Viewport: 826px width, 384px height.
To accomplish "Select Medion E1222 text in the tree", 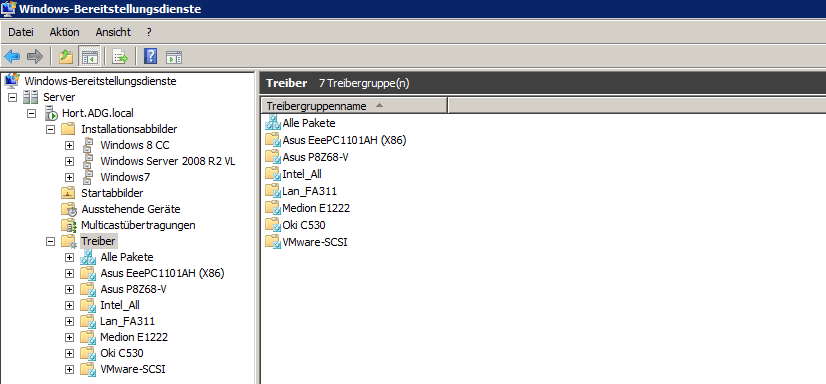I will point(134,337).
